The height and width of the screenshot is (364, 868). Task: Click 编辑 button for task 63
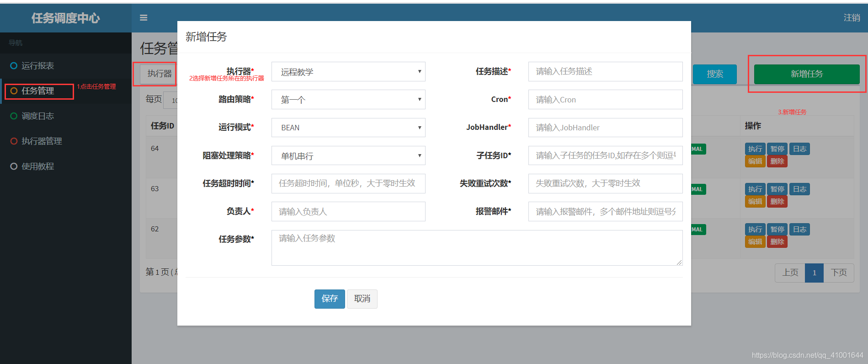tap(755, 202)
